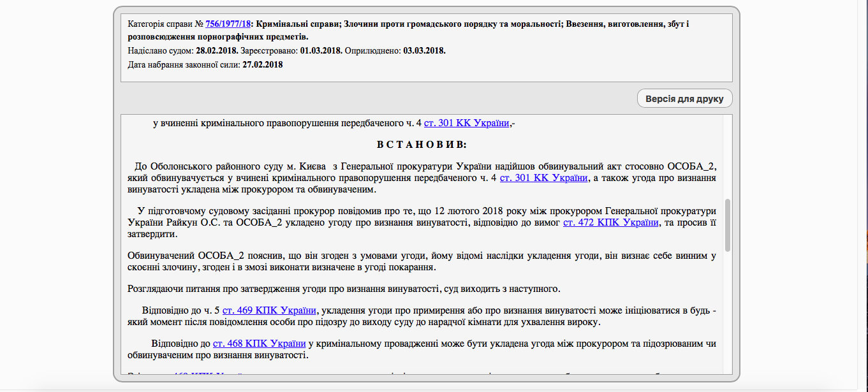Click the document's vertical scrollbar thumb
The image size is (868, 392).
[727, 226]
